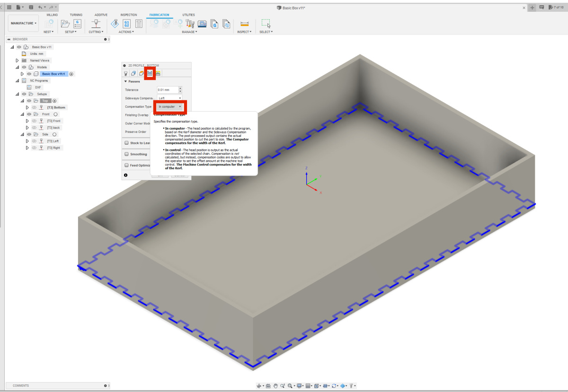Open a new design tab with plus

coord(532,8)
